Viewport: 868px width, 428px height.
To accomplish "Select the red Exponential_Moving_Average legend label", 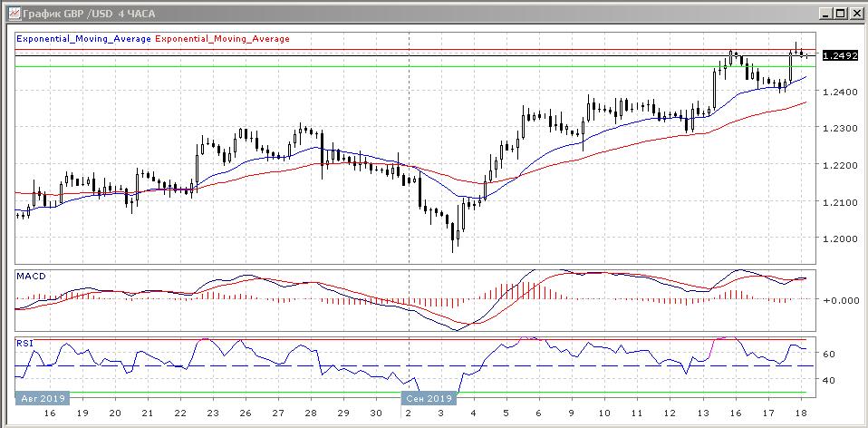I will (x=223, y=39).
